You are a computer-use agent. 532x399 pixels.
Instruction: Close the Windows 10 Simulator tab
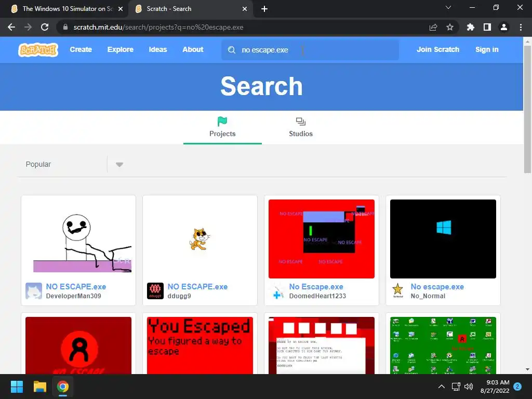pyautogui.click(x=121, y=9)
